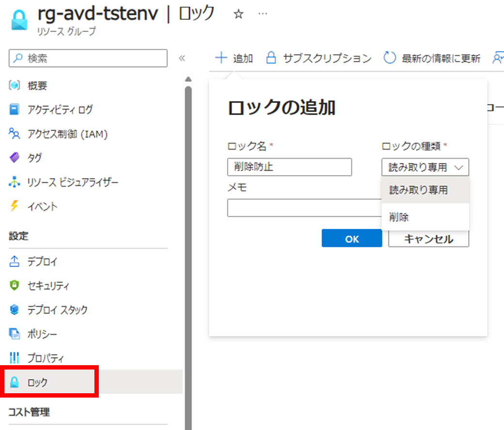Expand the ロックの種類 dropdown
504x430 pixels.
click(425, 167)
